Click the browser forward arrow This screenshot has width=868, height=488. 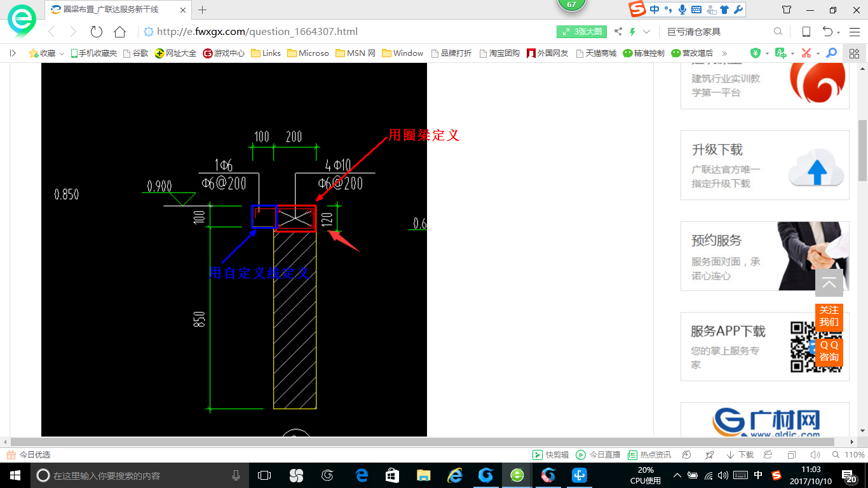73,32
